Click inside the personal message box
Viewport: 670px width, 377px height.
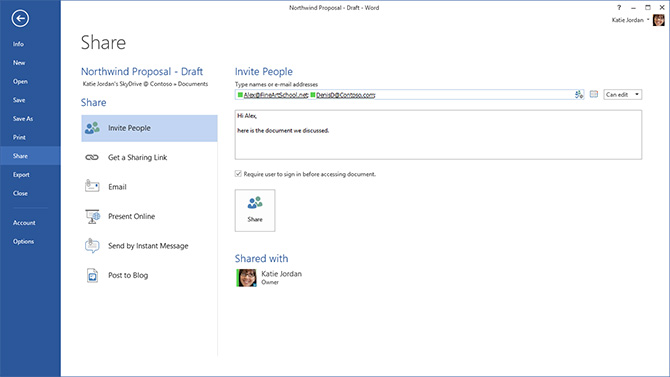click(438, 135)
